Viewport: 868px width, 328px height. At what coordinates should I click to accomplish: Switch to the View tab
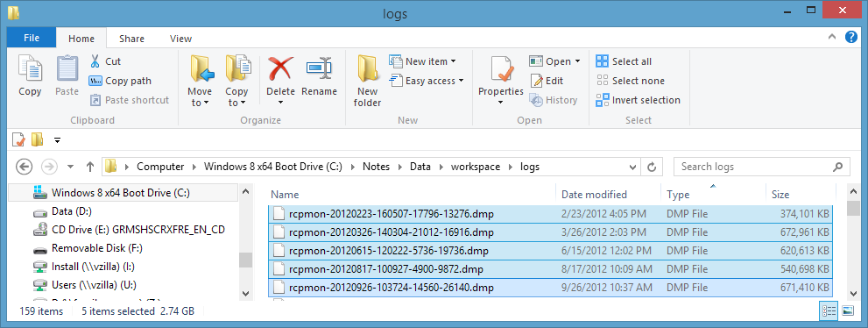tap(181, 39)
